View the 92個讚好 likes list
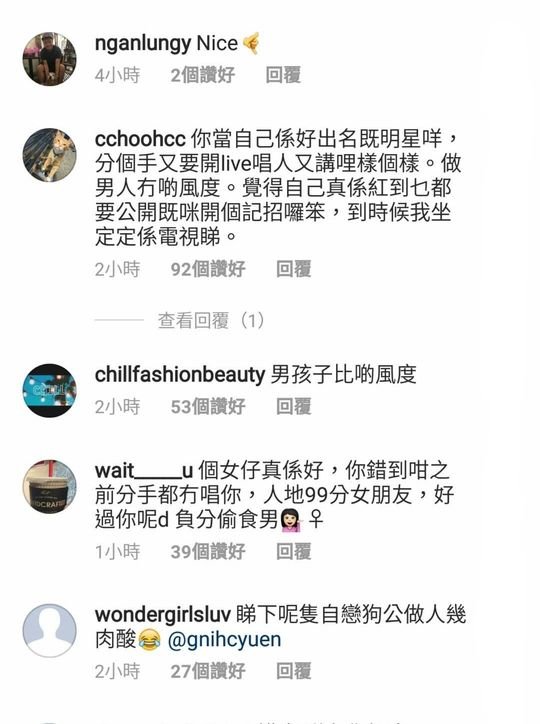 coord(208,269)
